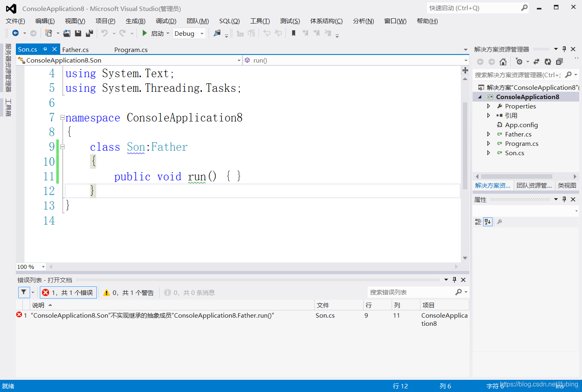The image size is (582, 392).
Task: Click the Open File folder icon
Action: coord(67,33)
